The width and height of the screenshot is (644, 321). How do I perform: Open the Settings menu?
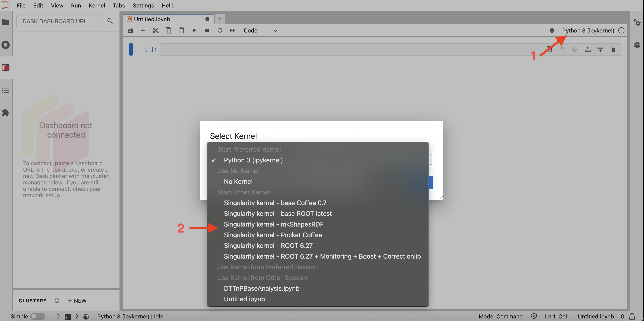(x=143, y=5)
